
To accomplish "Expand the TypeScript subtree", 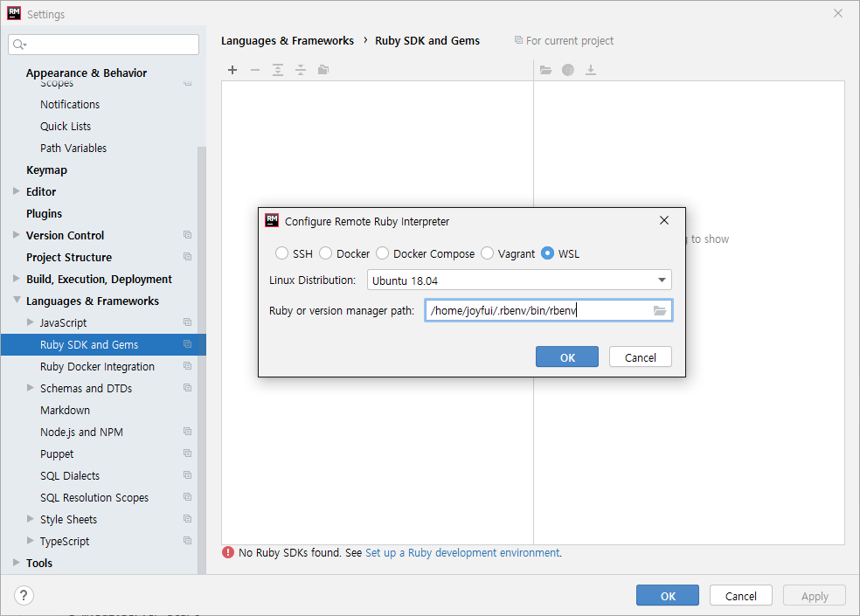I will [x=31, y=540].
